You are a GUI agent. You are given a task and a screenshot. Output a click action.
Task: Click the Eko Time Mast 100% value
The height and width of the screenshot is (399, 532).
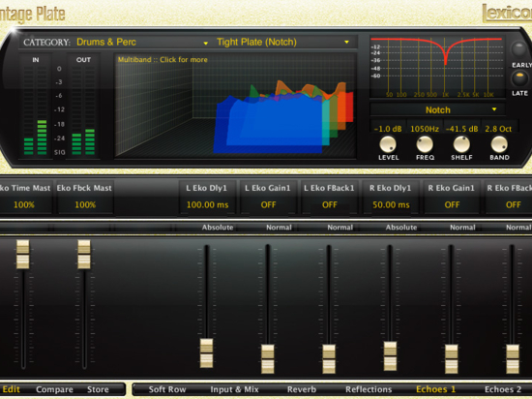coord(24,204)
